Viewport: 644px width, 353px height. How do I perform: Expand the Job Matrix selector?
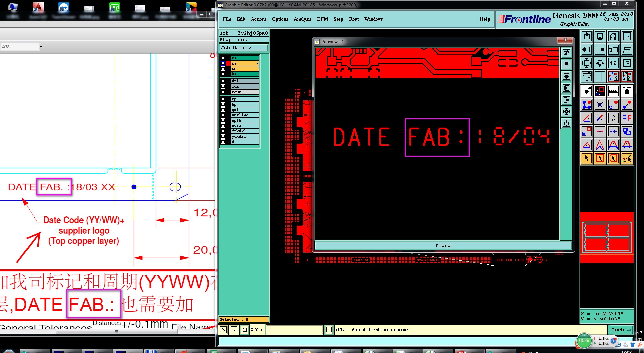click(x=244, y=48)
